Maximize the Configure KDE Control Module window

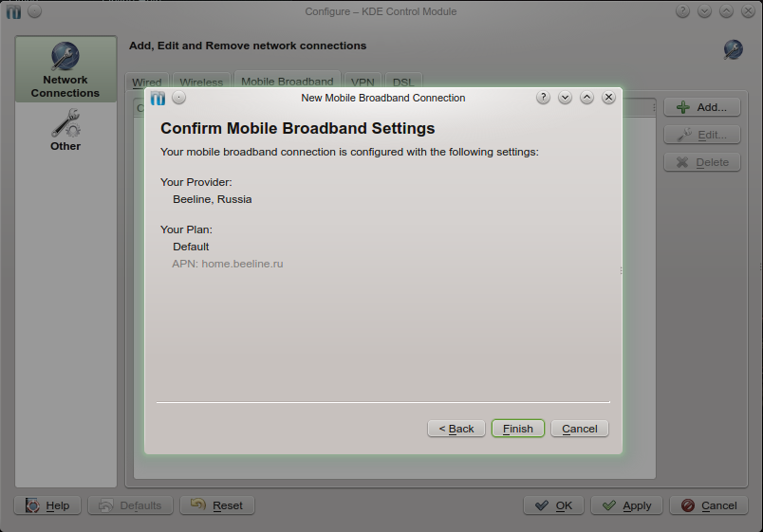(727, 11)
